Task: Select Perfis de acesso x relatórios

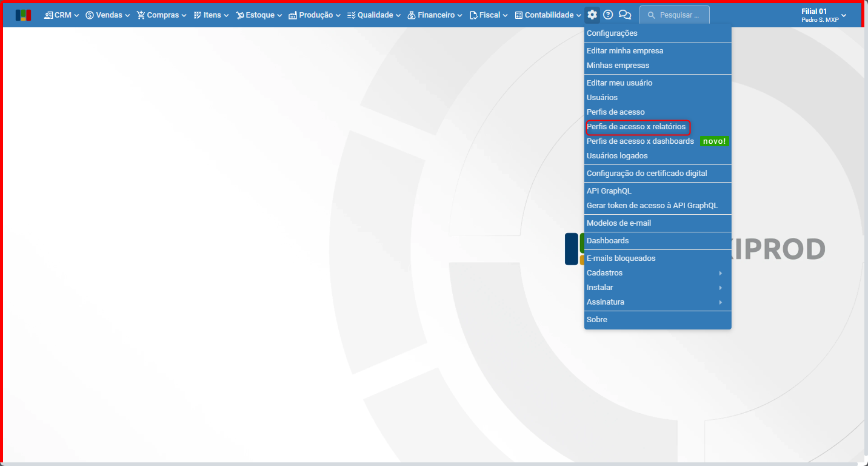Action: click(x=658, y=127)
